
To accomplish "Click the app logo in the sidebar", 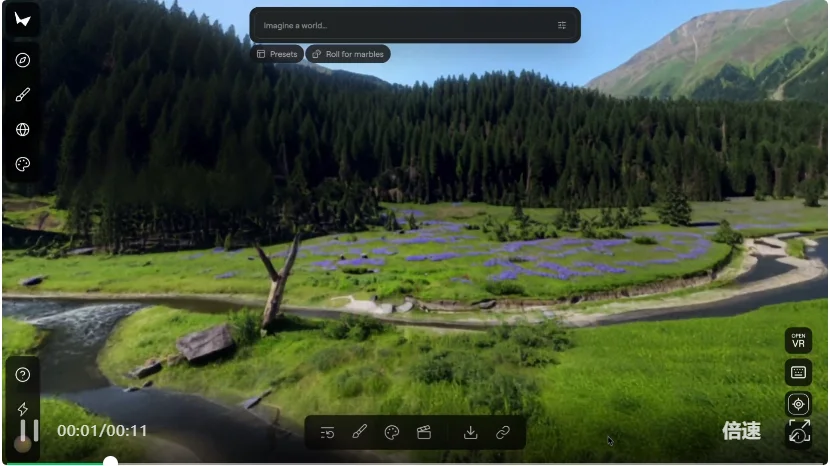I will (x=22, y=20).
